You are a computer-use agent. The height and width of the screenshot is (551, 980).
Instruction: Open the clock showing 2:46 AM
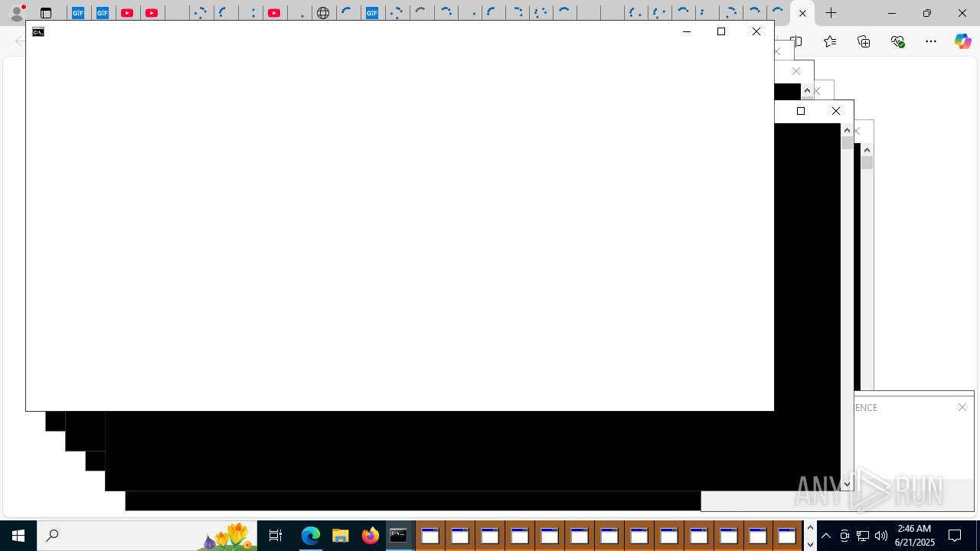[x=914, y=536]
